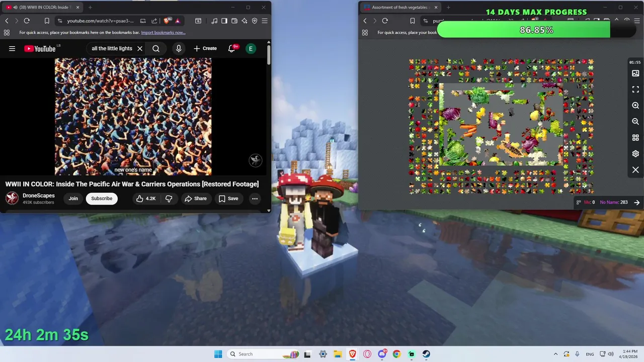The width and height of the screenshot is (644, 362).
Task: Zoom in on the puzzle
Action: click(635, 106)
